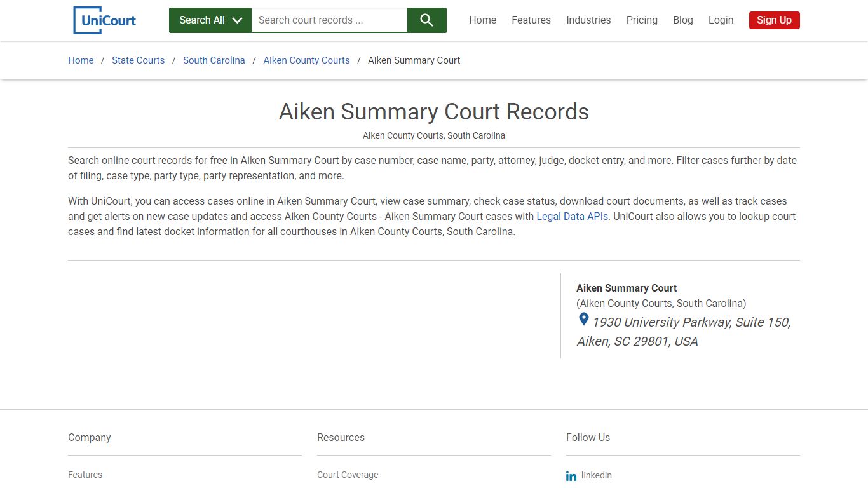Select the 1930 University Parkway address text
This screenshot has width=868, height=488.
coord(684,332)
